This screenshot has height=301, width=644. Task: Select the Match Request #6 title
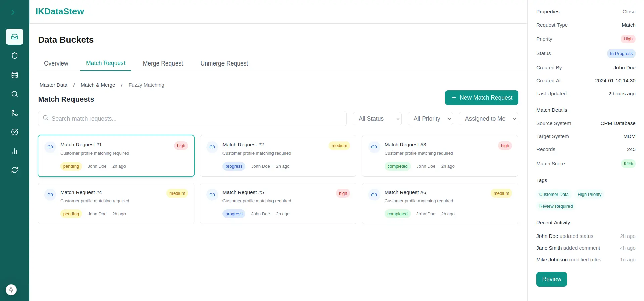click(x=405, y=192)
